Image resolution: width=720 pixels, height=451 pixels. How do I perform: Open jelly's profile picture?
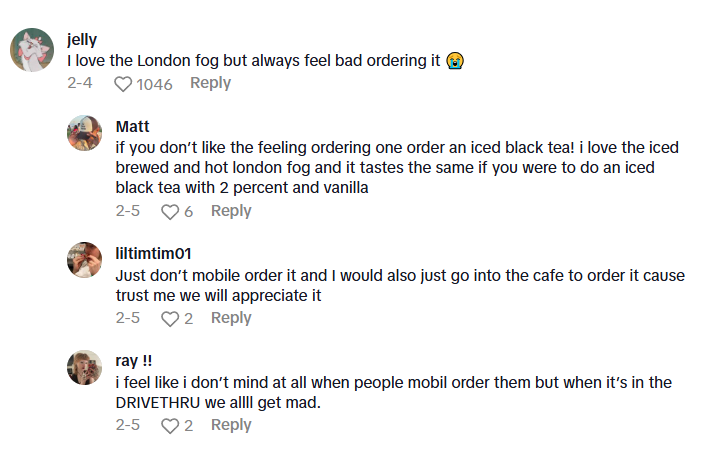(x=31, y=50)
